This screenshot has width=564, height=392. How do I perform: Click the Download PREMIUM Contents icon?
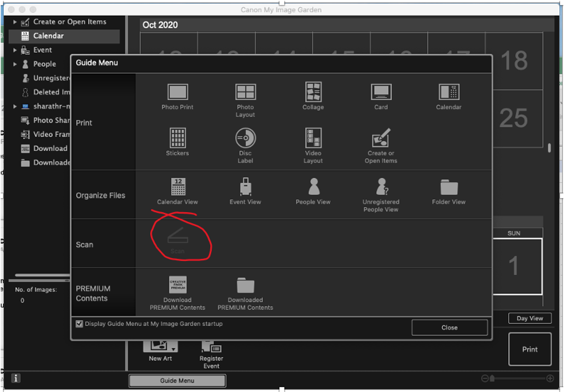(177, 285)
